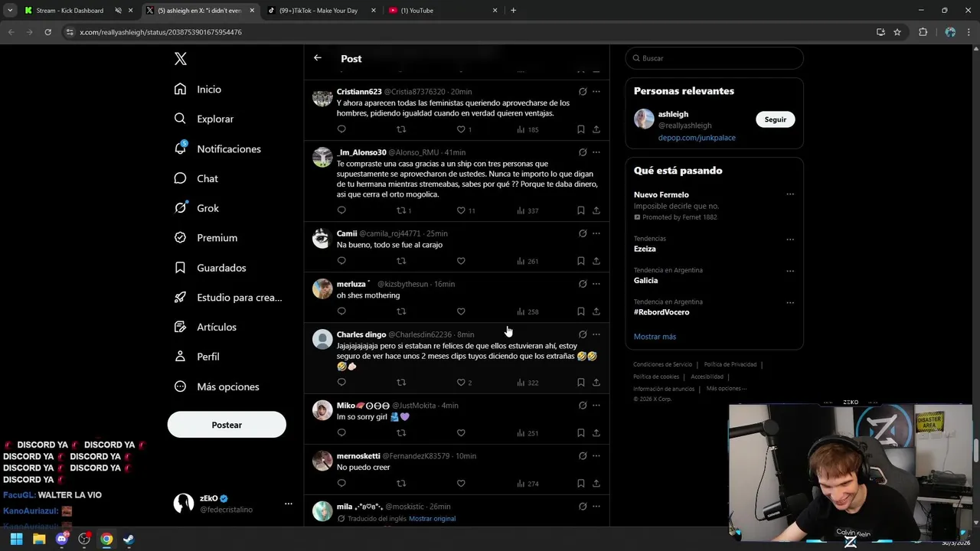The image size is (980, 551).
Task: Click the browser address bar
Action: click(x=475, y=32)
